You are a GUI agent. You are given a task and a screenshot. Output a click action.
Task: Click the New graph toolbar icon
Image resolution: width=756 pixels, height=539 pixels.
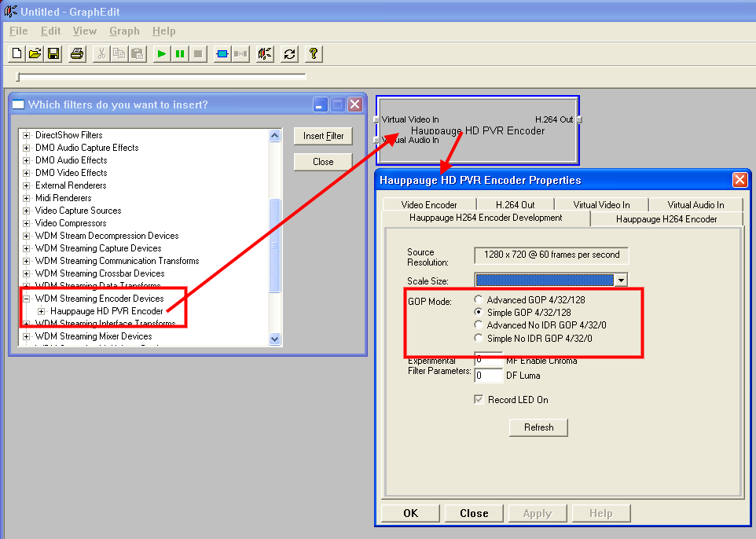tap(17, 53)
